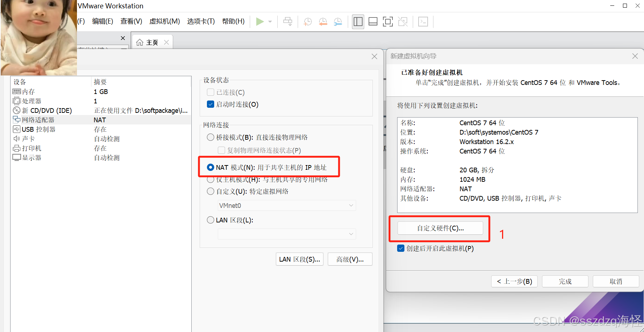Select the 新 CD/DVD (IDE) device row
Viewport: 644px width, 332px height.
tap(101, 111)
